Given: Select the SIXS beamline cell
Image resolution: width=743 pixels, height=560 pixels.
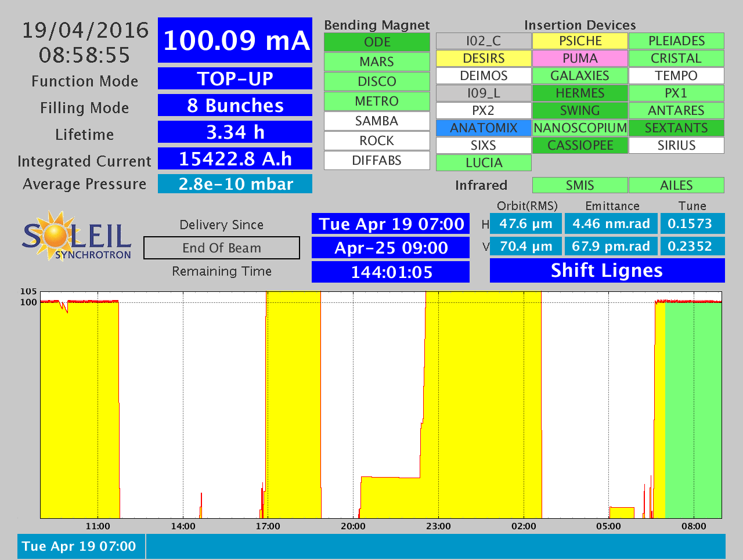Looking at the screenshot, I should [x=484, y=146].
